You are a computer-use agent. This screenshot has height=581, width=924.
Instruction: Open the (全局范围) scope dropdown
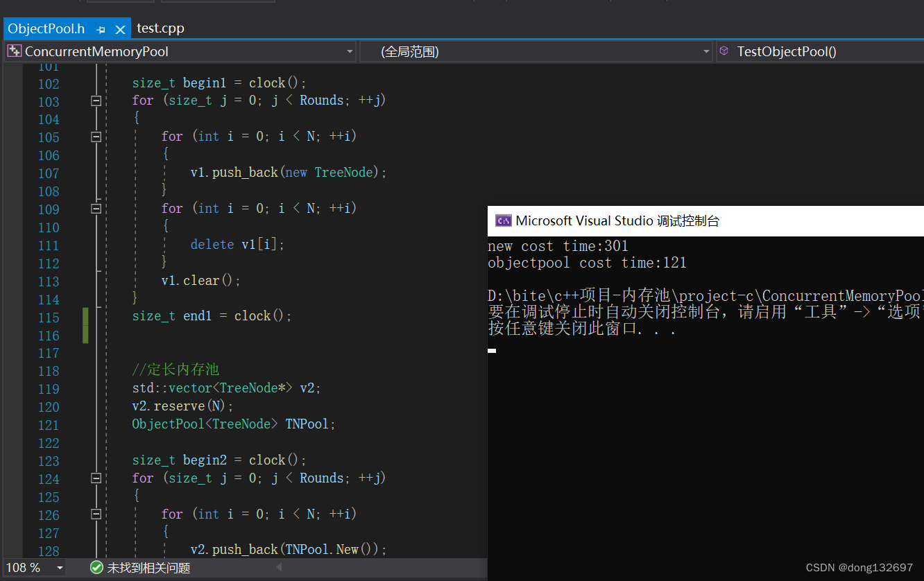(x=706, y=51)
